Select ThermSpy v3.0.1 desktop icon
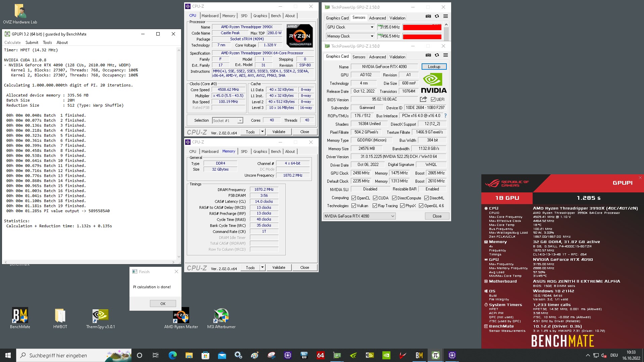This screenshot has width=644, height=362. 100,318
